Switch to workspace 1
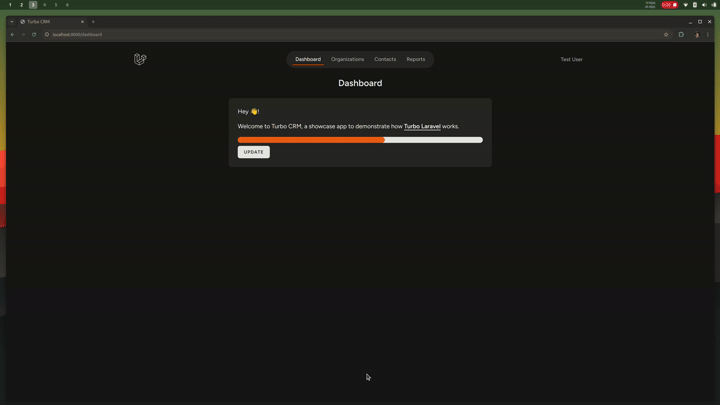720x405 pixels. tap(10, 5)
